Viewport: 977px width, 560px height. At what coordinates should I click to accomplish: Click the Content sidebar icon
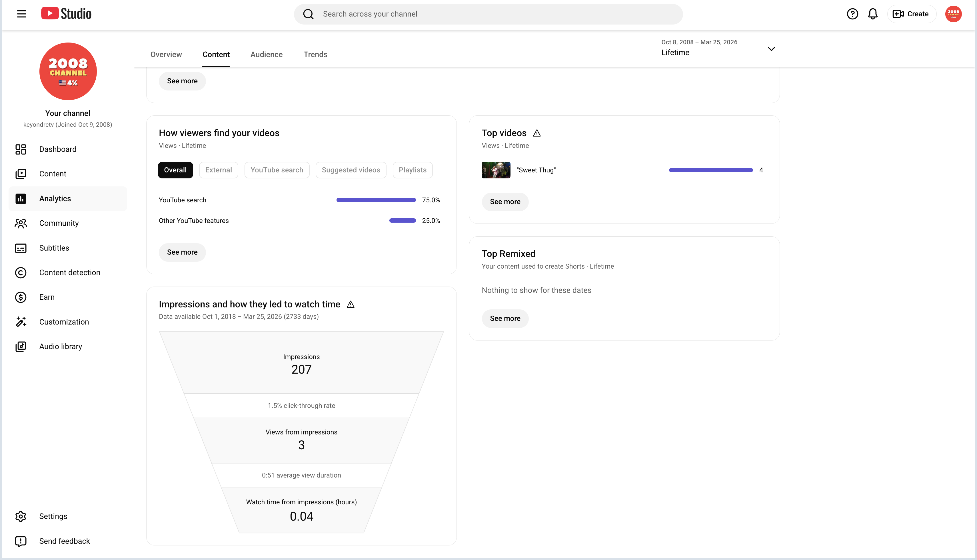(21, 174)
